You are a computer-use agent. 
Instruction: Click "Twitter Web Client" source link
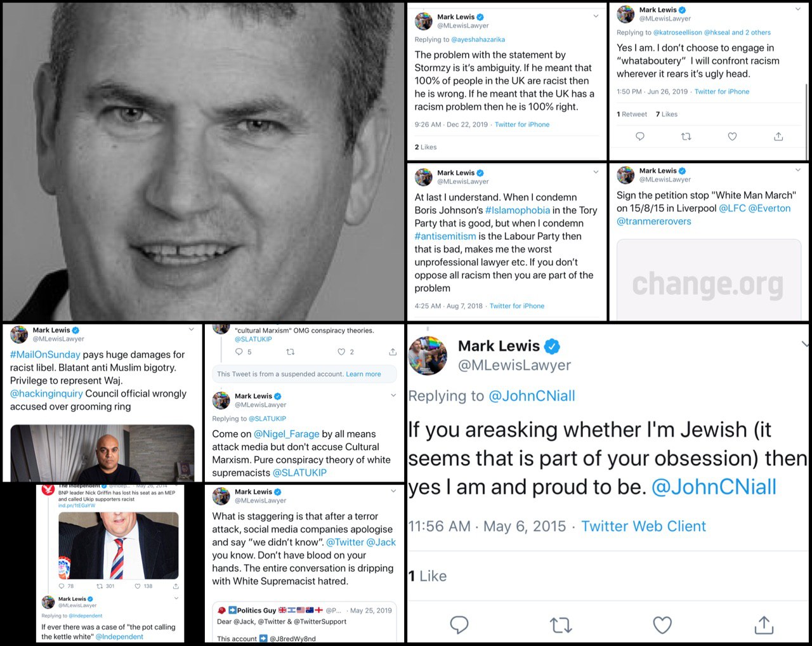(x=643, y=526)
